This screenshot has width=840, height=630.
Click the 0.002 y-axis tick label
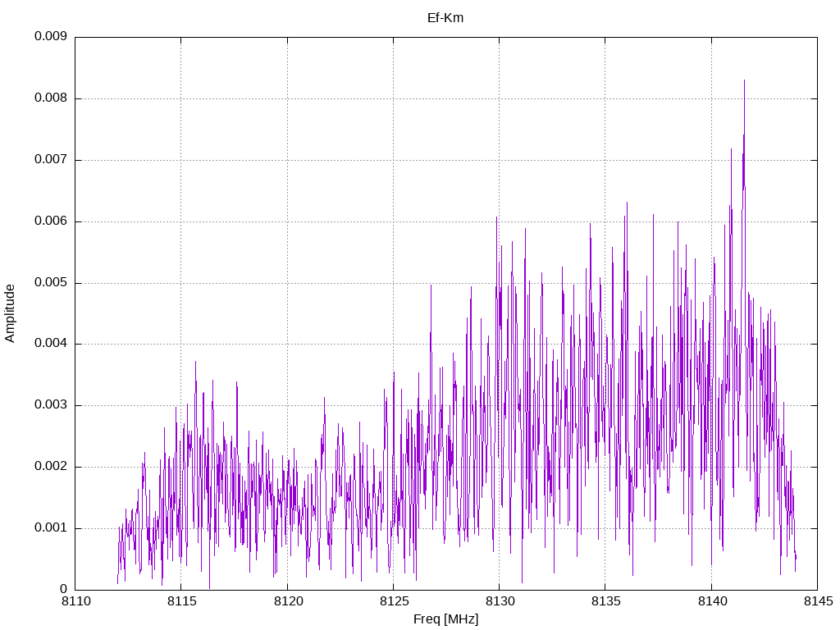pyautogui.click(x=51, y=467)
